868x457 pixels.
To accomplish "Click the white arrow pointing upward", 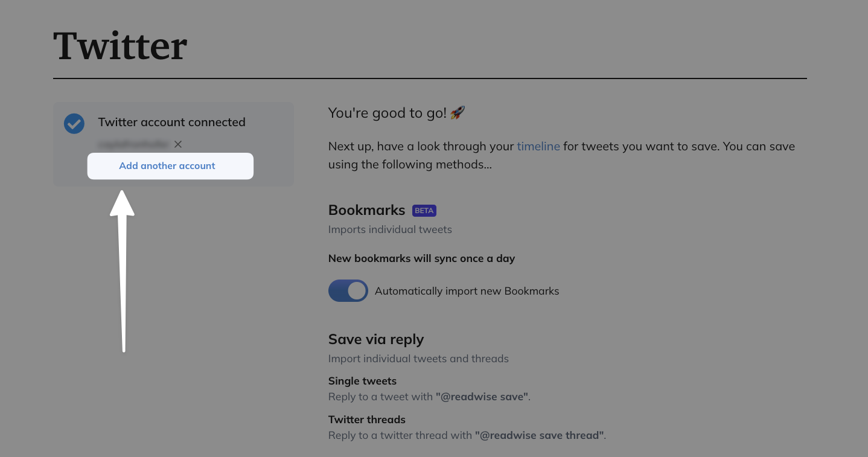I will pyautogui.click(x=123, y=266).
